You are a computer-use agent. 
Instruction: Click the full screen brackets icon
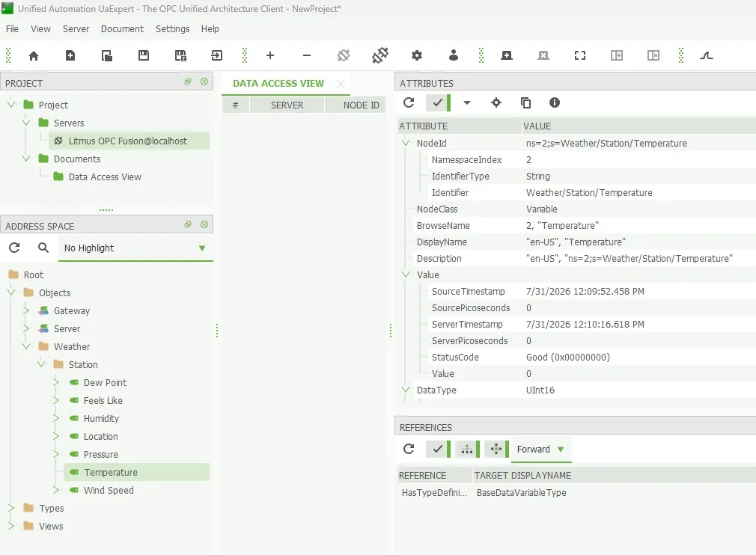(x=580, y=56)
